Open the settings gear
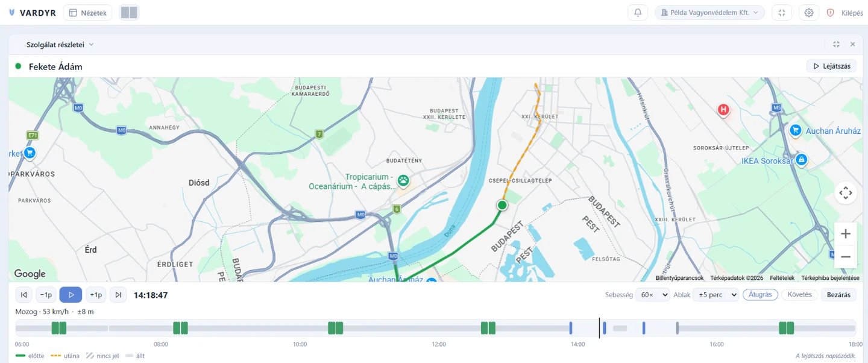Viewport: 868px width, 363px height. coord(809,13)
